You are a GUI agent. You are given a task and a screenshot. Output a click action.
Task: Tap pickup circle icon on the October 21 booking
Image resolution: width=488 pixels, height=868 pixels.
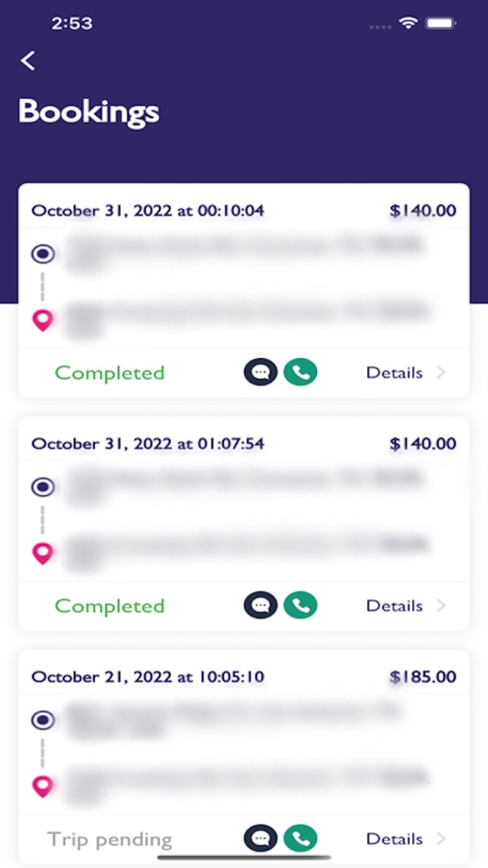click(43, 720)
